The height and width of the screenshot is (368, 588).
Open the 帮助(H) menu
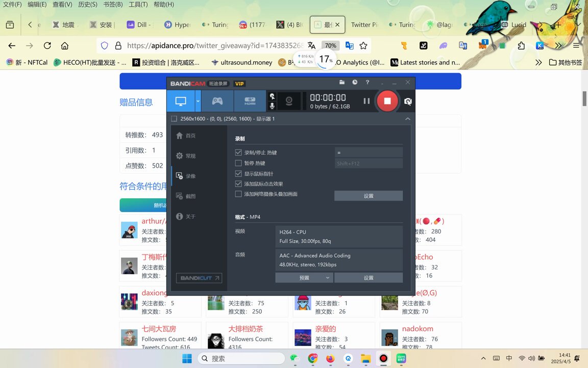pos(163,5)
